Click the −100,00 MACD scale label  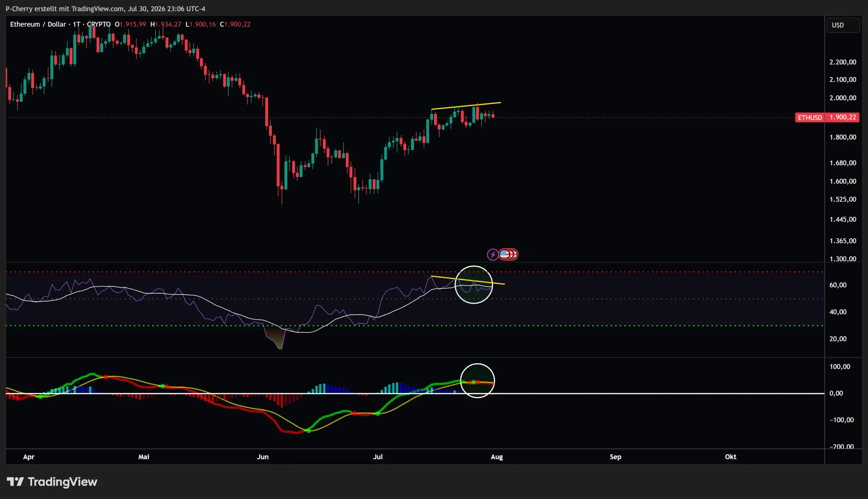click(842, 420)
